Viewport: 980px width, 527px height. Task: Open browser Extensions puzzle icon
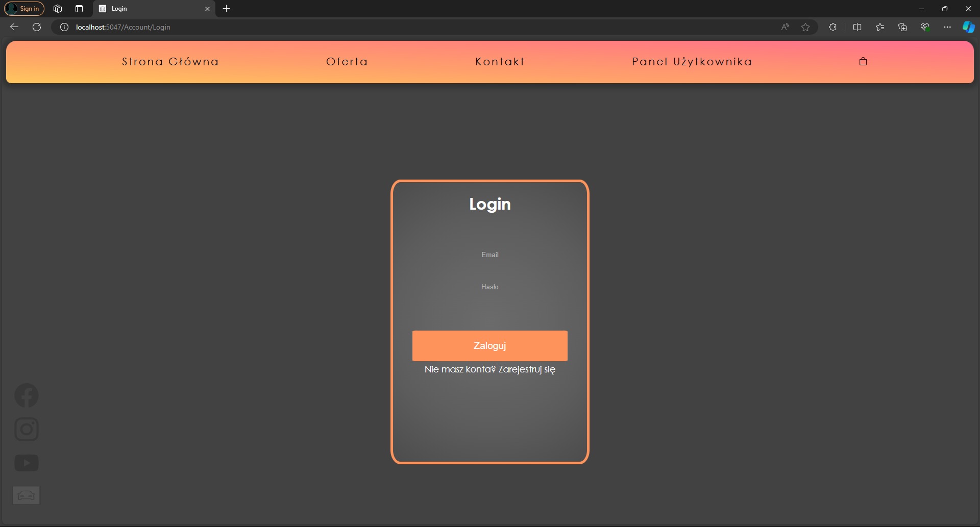tap(832, 27)
